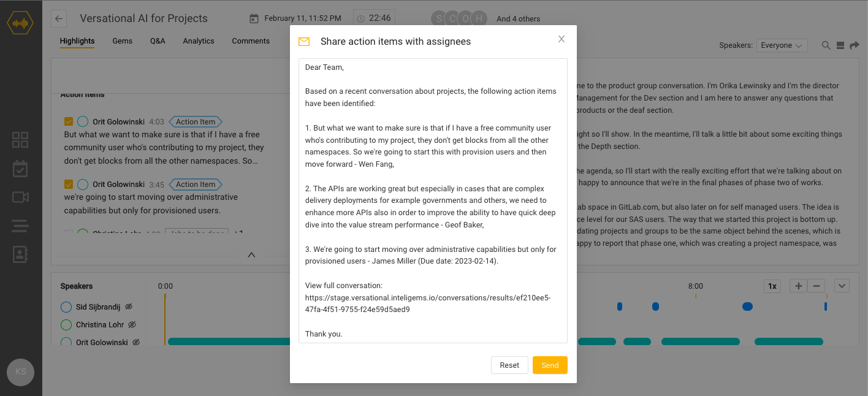Click the Send button
This screenshot has width=868, height=396.
click(550, 365)
